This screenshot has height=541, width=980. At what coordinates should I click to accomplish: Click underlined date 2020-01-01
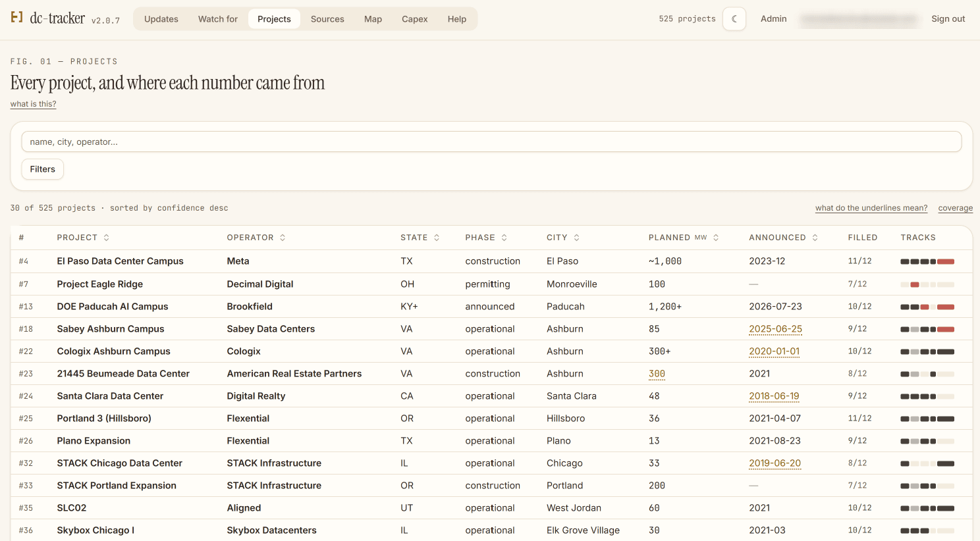click(775, 351)
